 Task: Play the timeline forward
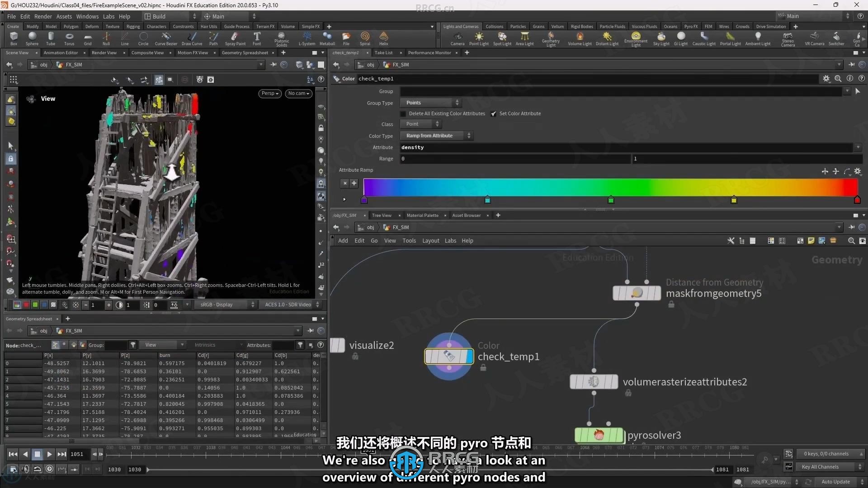click(50, 454)
